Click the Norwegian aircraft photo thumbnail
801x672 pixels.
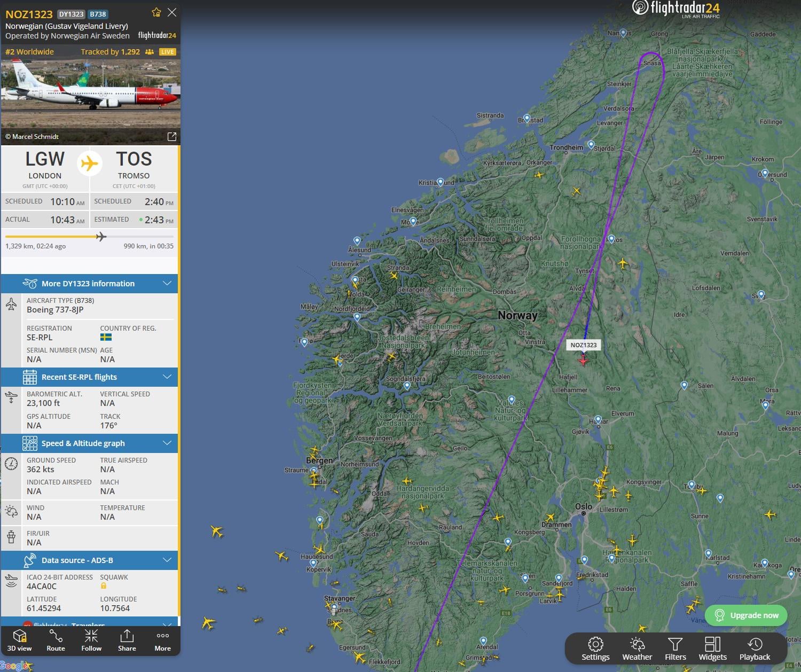coord(90,93)
